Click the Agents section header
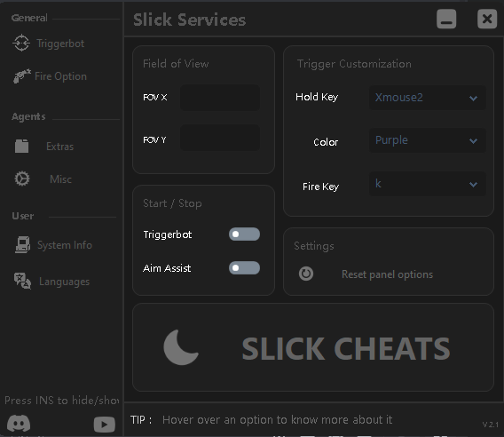 [x=28, y=116]
